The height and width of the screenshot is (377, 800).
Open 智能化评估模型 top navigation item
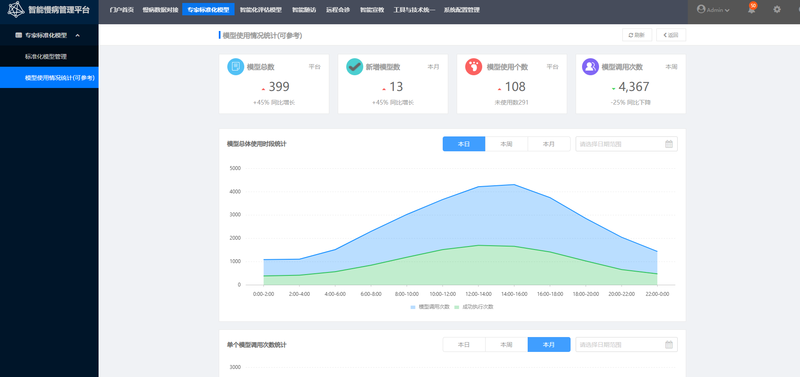click(261, 10)
